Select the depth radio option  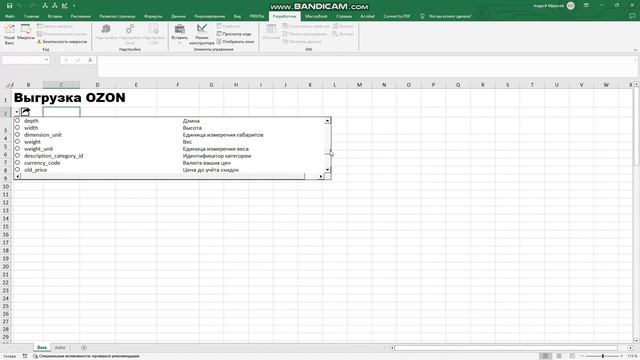[x=18, y=121]
